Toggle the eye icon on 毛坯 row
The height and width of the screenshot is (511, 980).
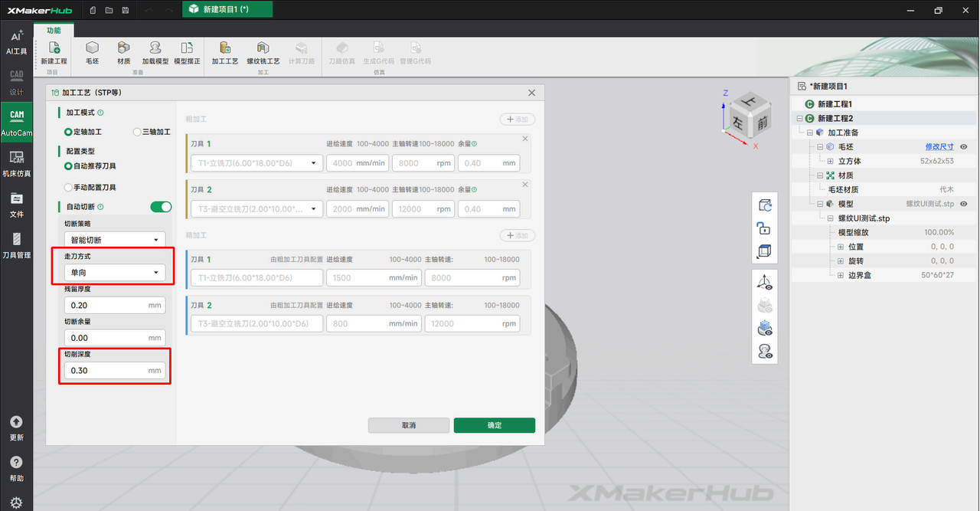click(964, 146)
